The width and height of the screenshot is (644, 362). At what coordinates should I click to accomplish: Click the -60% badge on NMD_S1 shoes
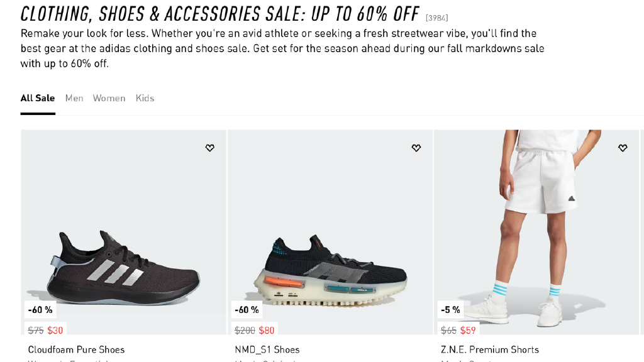[247, 310]
